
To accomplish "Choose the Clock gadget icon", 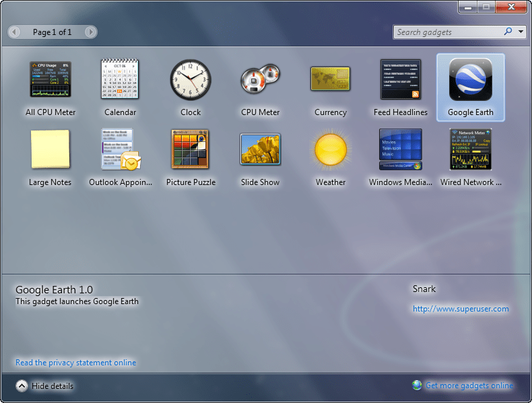I will [x=191, y=79].
